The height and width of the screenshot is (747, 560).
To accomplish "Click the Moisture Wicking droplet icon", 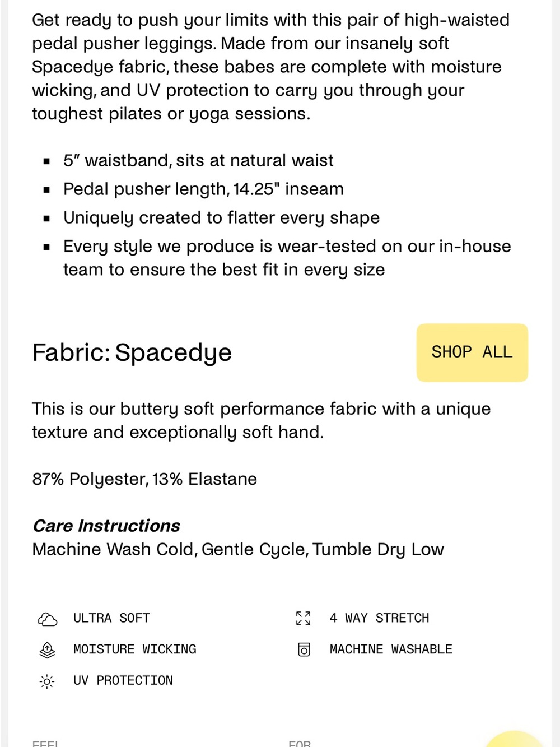I will coord(48,650).
